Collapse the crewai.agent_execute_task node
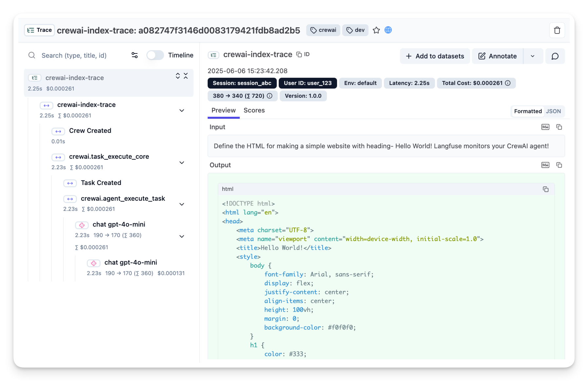Screen dimensions: 588x381 click(x=182, y=204)
